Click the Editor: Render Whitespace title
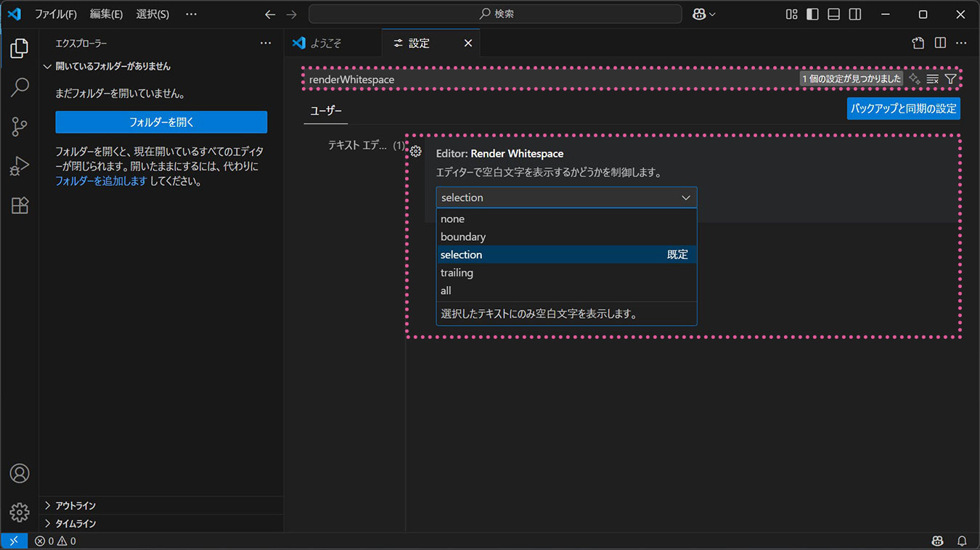The image size is (980, 550). point(499,154)
